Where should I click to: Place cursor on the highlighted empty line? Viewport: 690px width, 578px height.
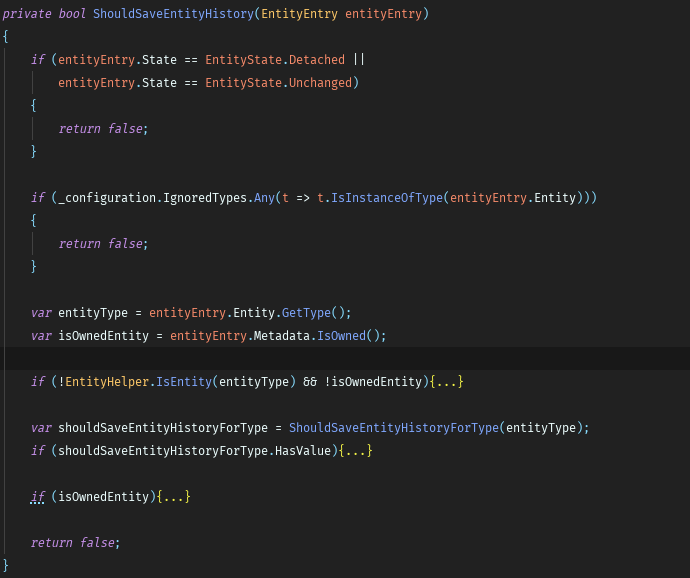click(345, 358)
